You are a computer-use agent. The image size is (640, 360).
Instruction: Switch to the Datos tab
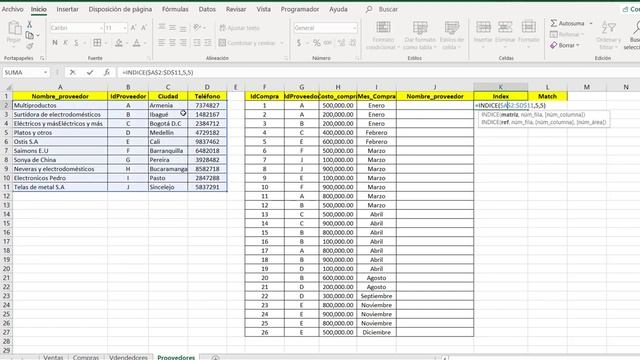pyautogui.click(x=207, y=9)
